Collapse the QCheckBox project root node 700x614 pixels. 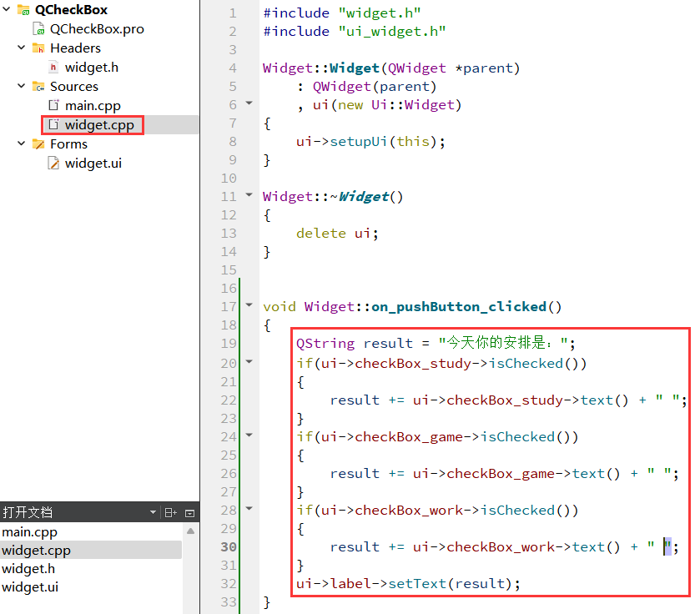[6, 9]
